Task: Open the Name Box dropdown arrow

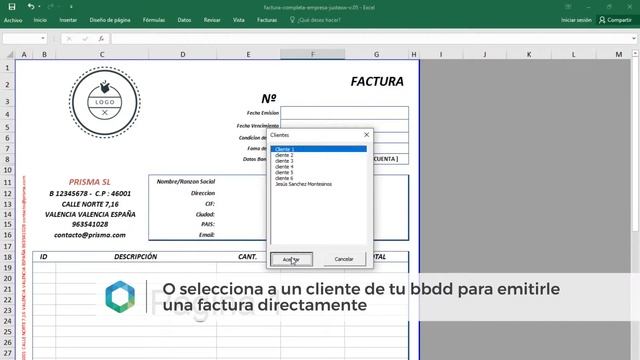Action: 43,38
